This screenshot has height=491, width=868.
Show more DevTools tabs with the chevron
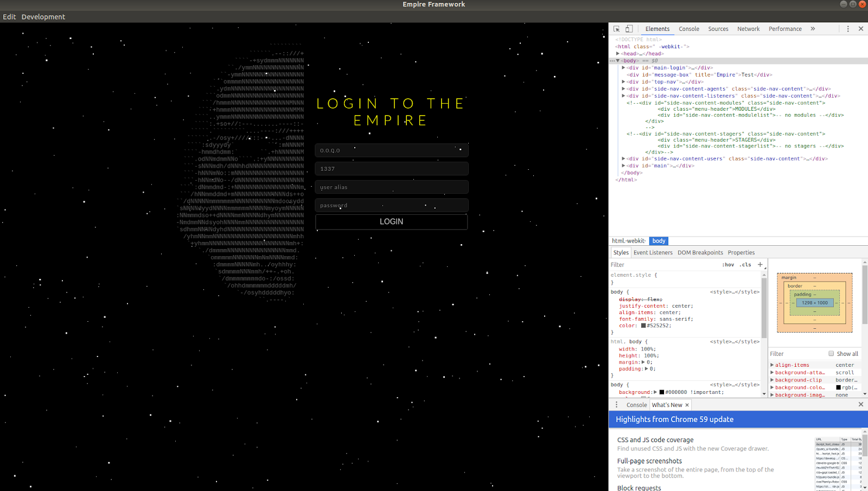[813, 29]
